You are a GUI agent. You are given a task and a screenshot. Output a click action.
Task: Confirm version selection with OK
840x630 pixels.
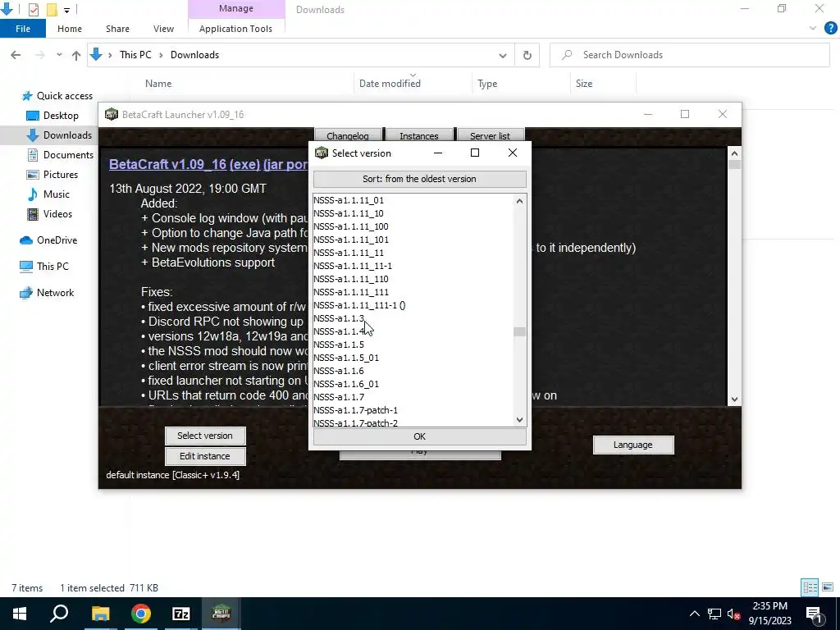coord(419,436)
